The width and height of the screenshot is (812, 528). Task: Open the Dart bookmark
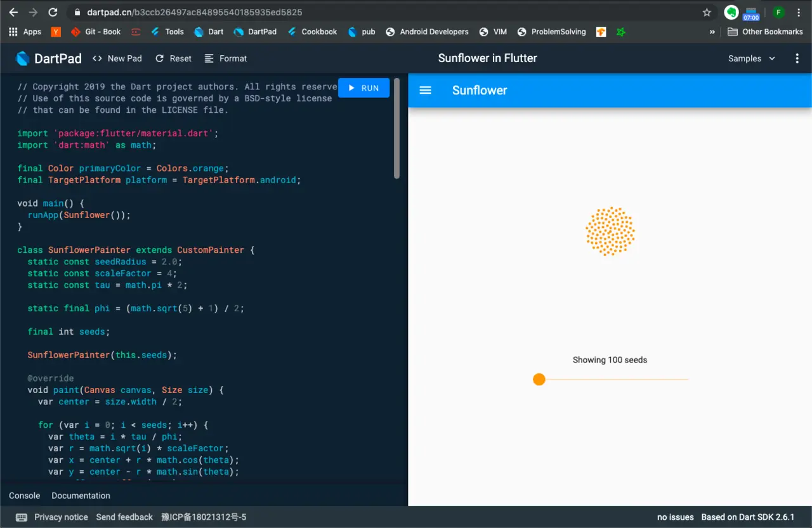(209, 32)
